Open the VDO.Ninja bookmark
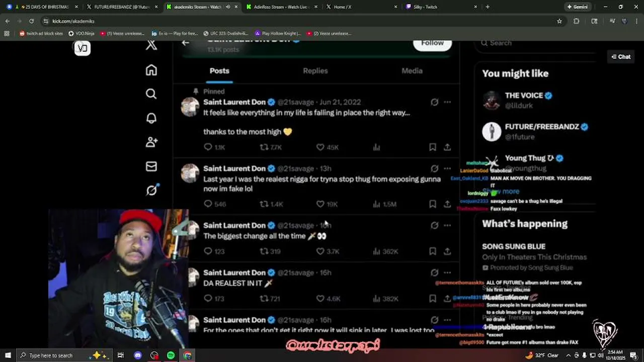Image resolution: width=644 pixels, height=362 pixels. pos(82,33)
